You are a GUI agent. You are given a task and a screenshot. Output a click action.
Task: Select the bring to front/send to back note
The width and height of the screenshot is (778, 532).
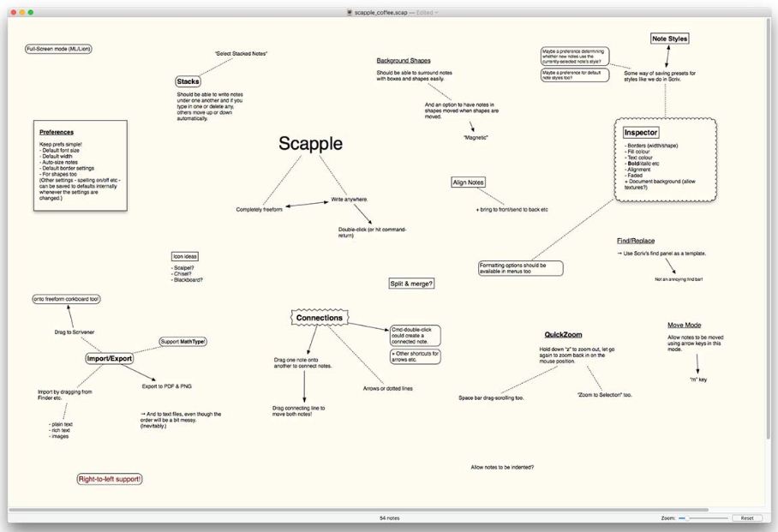(x=512, y=209)
